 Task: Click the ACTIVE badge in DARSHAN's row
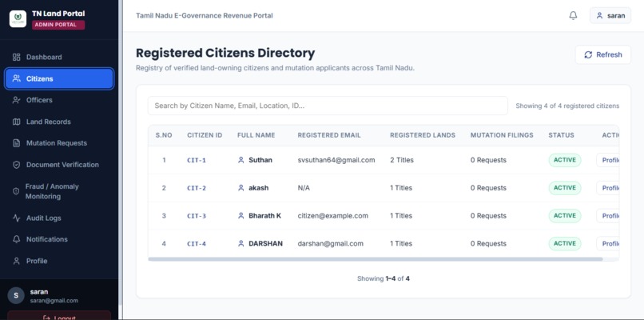point(565,243)
